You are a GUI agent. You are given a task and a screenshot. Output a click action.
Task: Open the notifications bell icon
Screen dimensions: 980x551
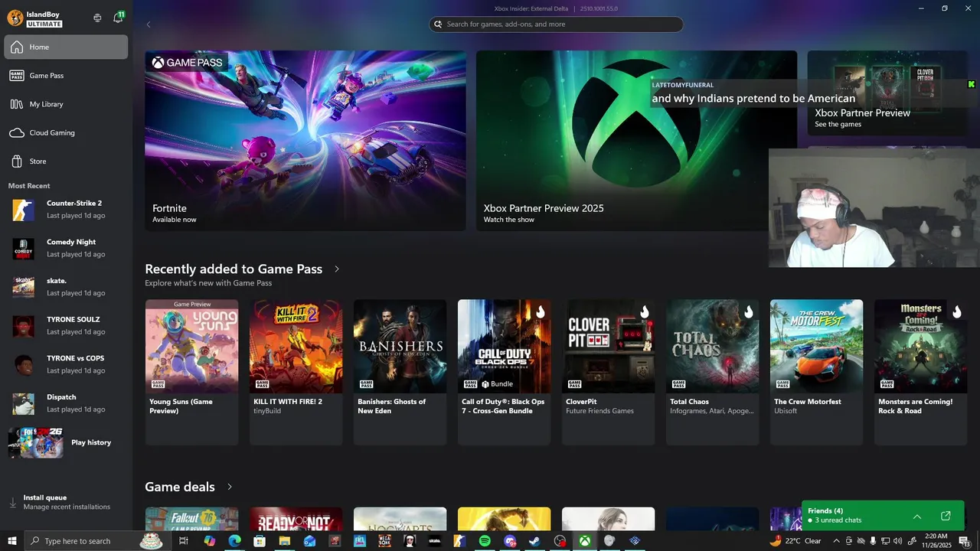point(118,18)
